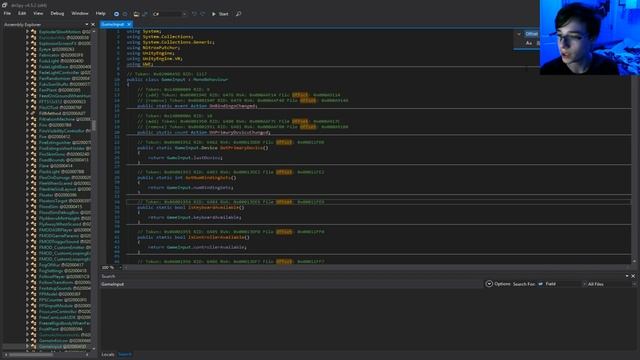The image size is (640, 360).
Task: Click the Assembly Explorer vertical scrollbar thumb
Action: pos(93,125)
